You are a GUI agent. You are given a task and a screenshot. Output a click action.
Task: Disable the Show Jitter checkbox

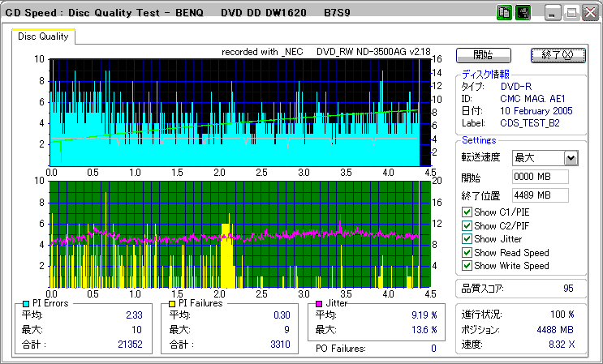click(x=467, y=239)
